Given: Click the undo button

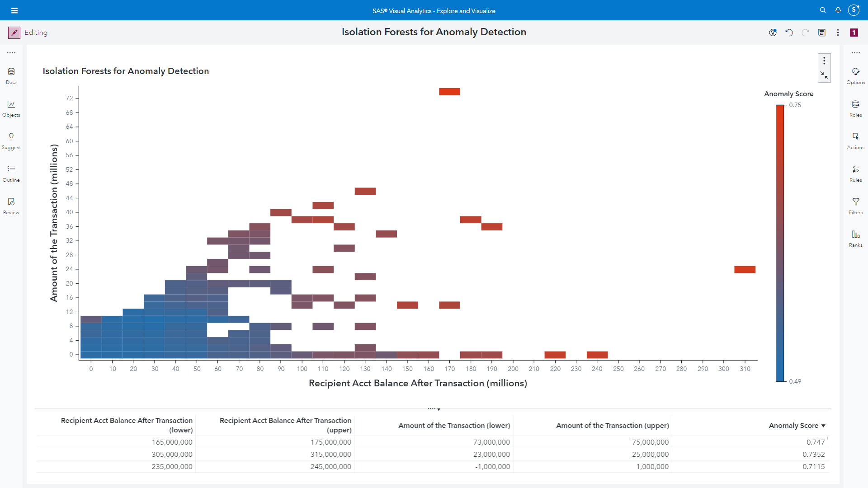Looking at the screenshot, I should click(x=789, y=33).
